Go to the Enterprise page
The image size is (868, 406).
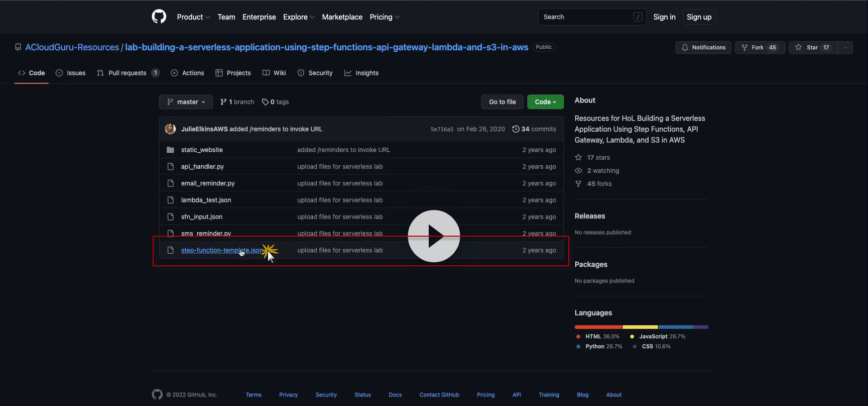click(x=259, y=17)
